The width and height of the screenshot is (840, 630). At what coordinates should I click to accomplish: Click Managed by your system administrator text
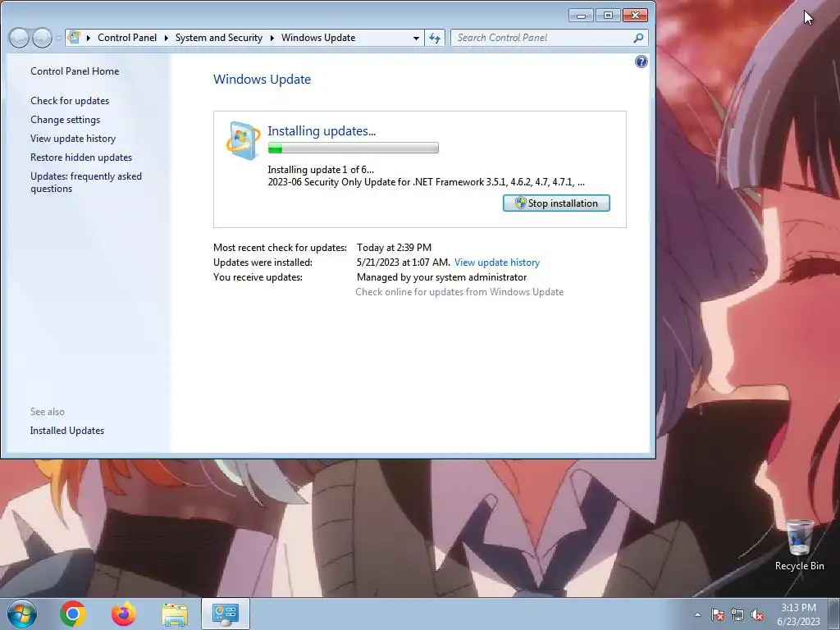[x=441, y=277]
